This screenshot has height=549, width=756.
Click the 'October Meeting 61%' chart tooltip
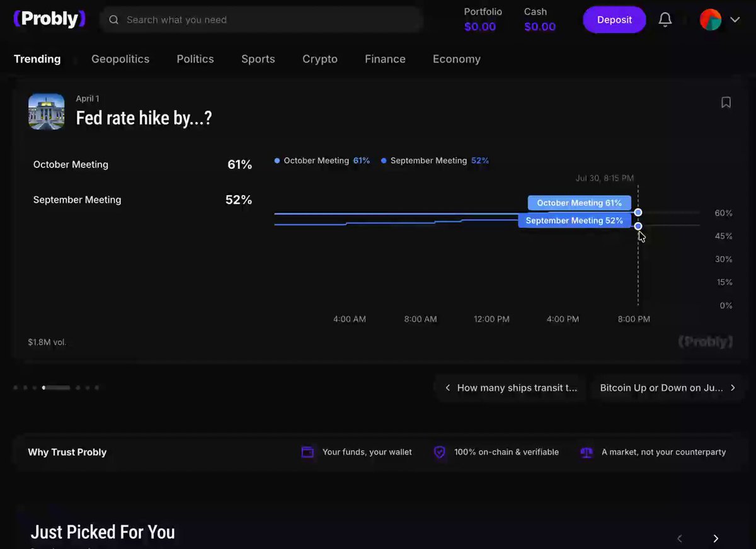pos(580,203)
